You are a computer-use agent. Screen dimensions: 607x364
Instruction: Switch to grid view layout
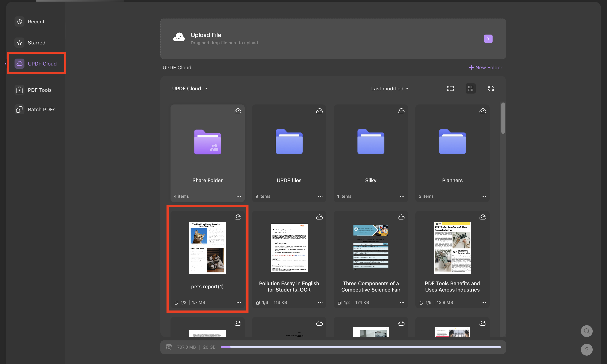[x=470, y=88]
